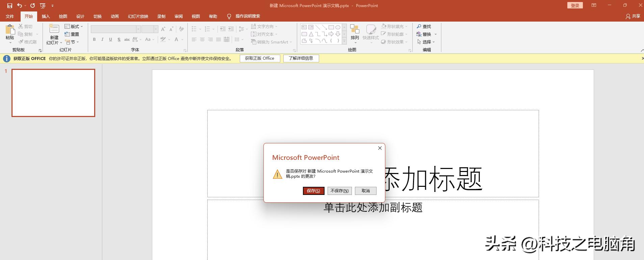Viewport: 644px width, 260px height.
Task: Switch to the Draw tab
Action: [63, 17]
